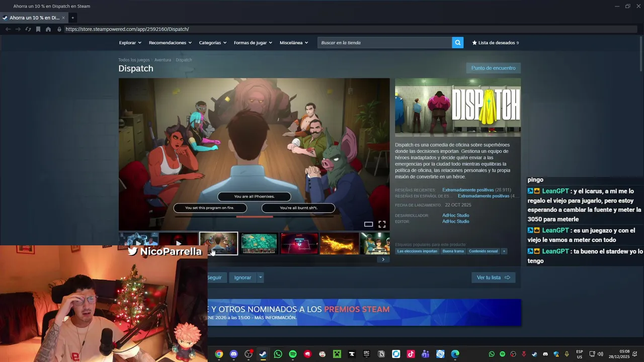Expand the Formas de jugar menu
The height and width of the screenshot is (362, 644).
point(253,43)
